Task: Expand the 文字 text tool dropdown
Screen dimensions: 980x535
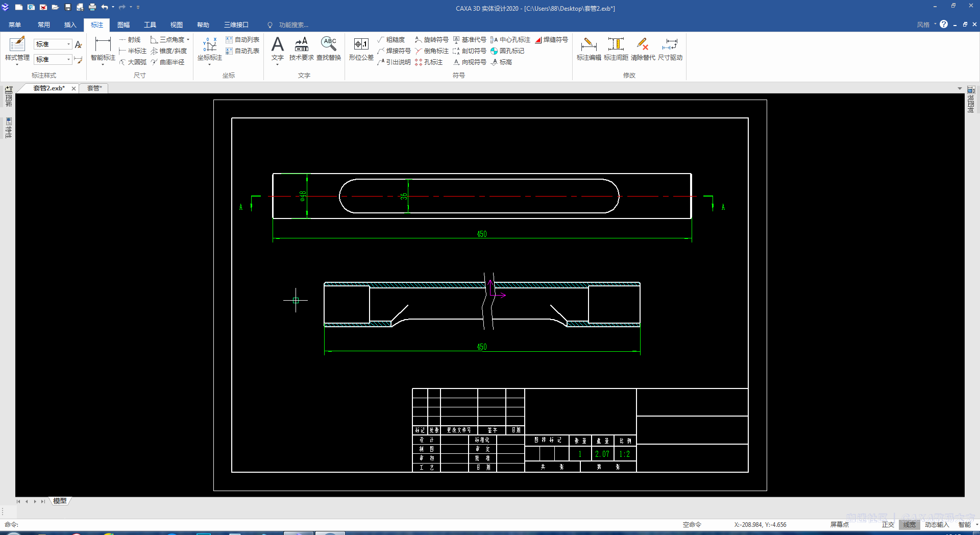Action: tap(278, 65)
